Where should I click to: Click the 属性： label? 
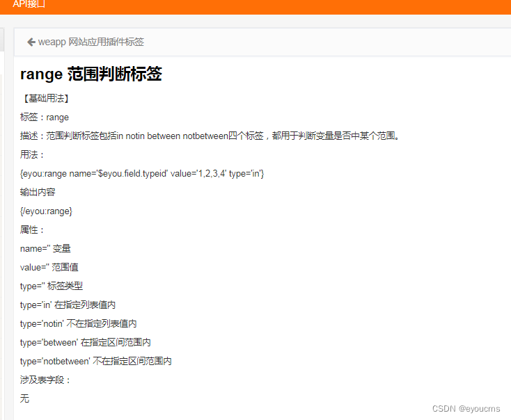32,230
